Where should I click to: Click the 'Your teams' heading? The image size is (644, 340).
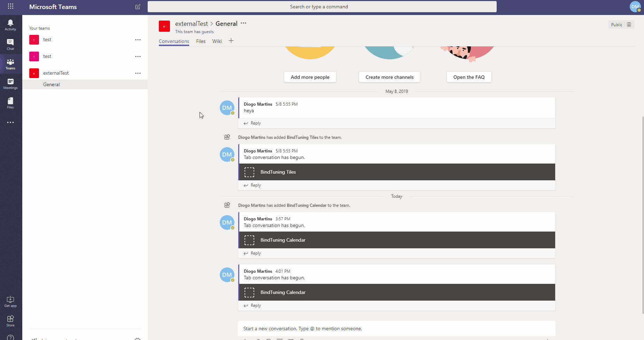pyautogui.click(x=39, y=28)
